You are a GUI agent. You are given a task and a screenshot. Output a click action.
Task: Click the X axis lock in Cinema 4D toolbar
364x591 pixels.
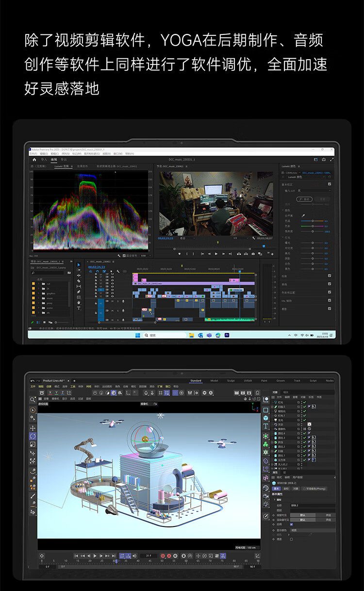(x=50, y=393)
